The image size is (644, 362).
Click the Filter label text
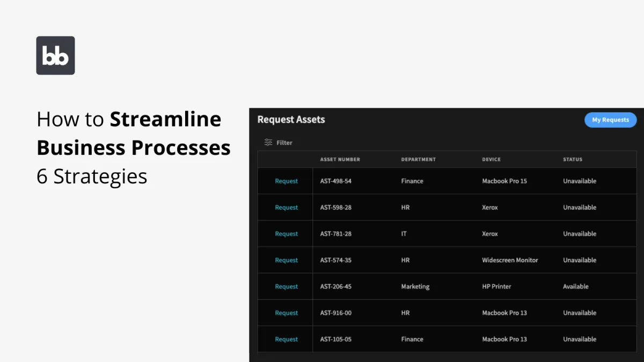(284, 143)
